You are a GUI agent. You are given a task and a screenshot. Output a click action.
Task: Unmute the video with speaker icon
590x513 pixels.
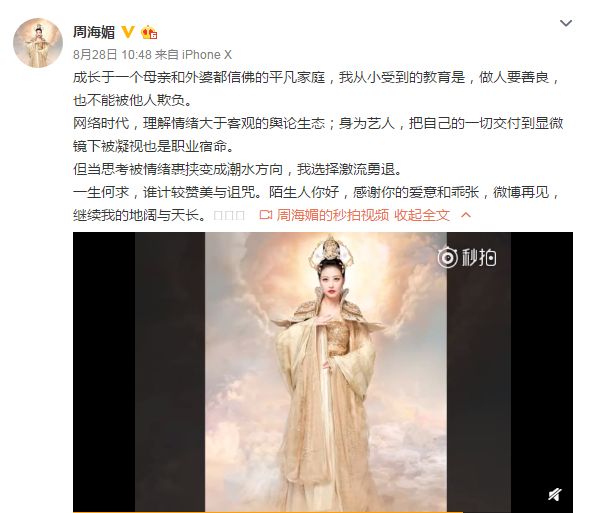[x=555, y=494]
